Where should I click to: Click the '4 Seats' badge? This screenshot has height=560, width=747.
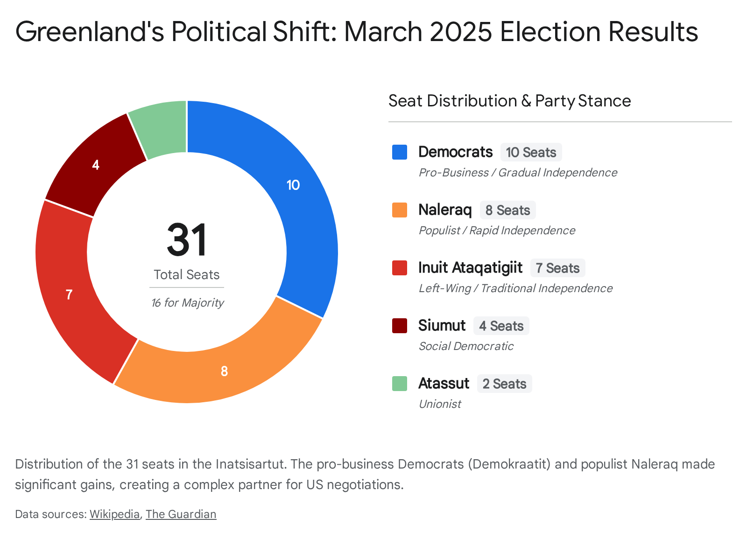501,326
